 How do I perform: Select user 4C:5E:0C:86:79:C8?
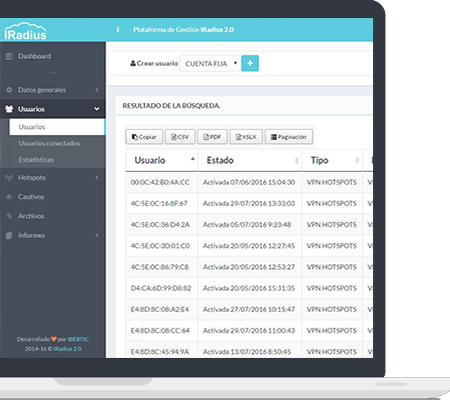pos(159,267)
